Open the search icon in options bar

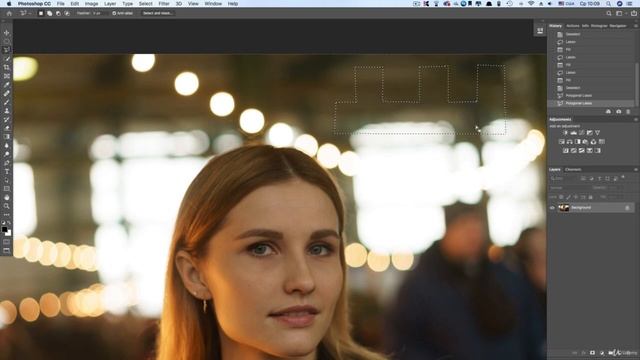coord(609,13)
